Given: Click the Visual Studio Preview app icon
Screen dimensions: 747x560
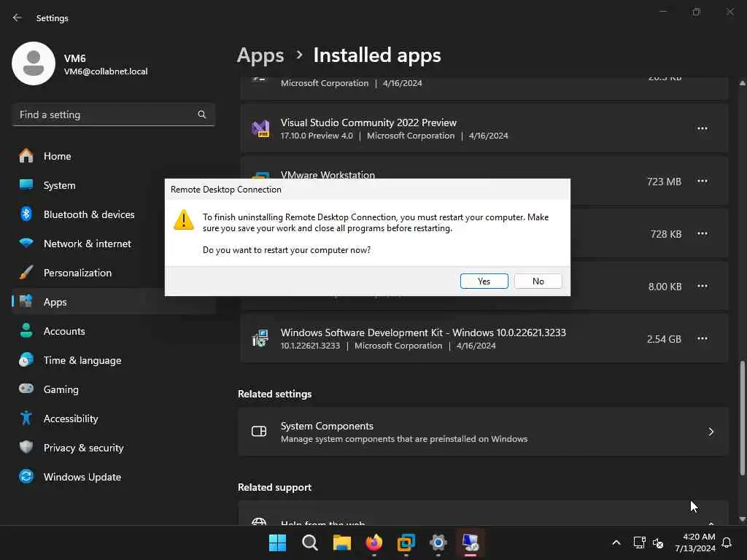Looking at the screenshot, I should click(260, 128).
